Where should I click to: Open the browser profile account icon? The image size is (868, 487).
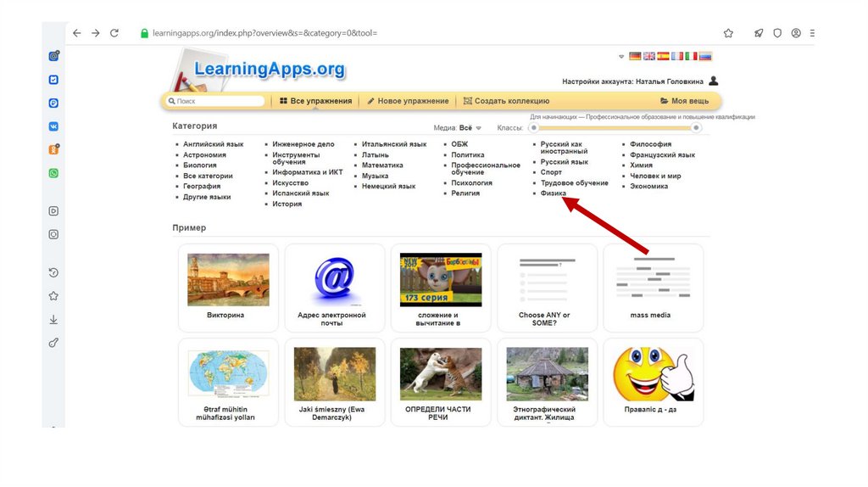796,33
